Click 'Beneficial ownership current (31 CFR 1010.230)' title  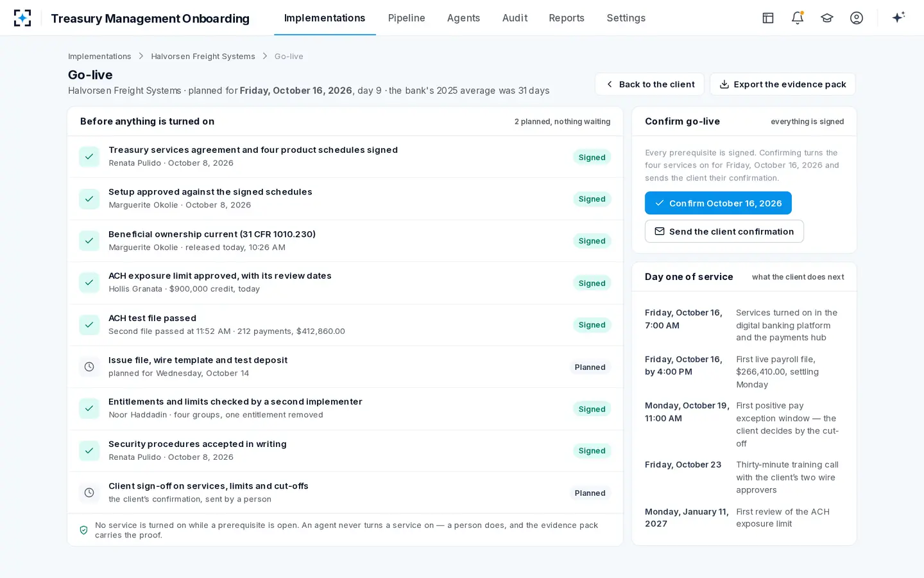pyautogui.click(x=212, y=234)
